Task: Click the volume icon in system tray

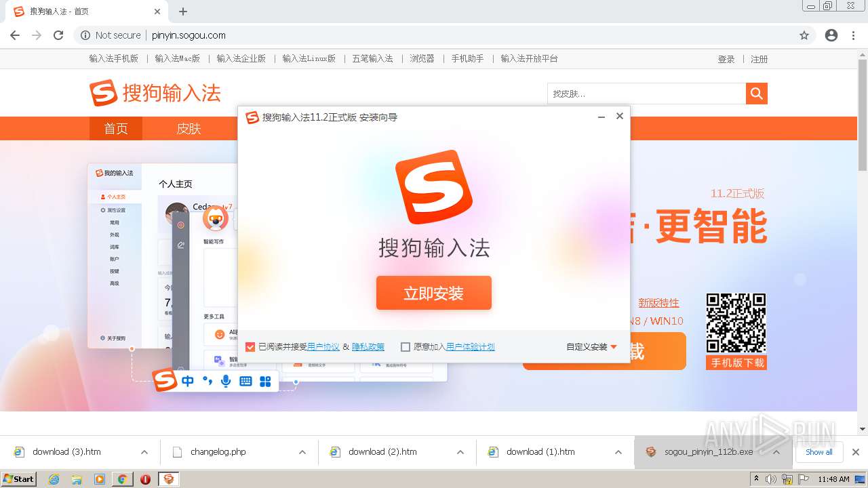Action: pos(771,479)
